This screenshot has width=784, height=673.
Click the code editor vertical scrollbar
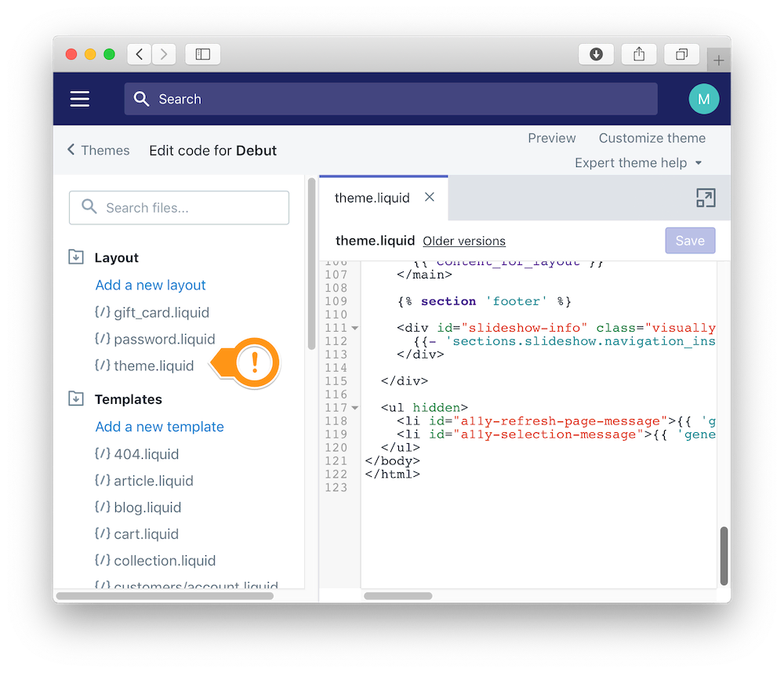[x=724, y=555]
